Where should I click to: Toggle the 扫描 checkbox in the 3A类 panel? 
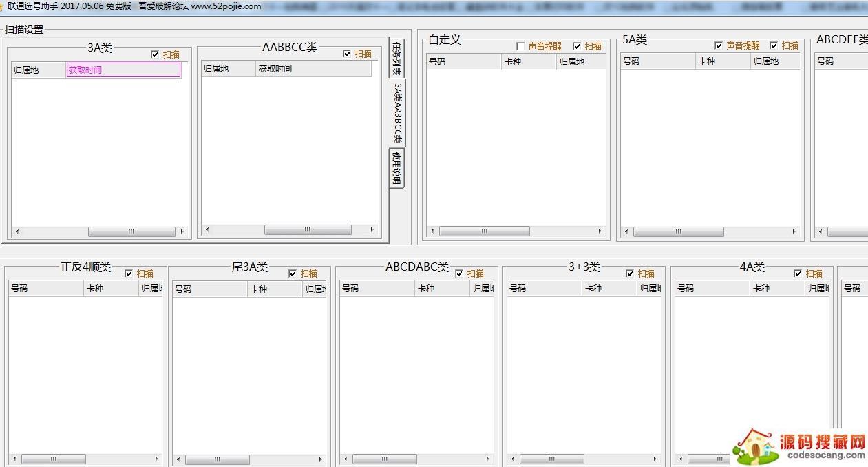(155, 54)
